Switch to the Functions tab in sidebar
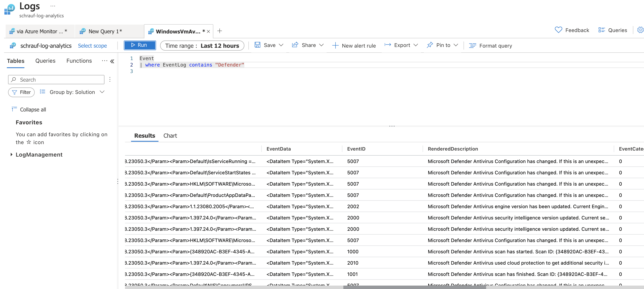This screenshot has height=289, width=644. (x=79, y=61)
